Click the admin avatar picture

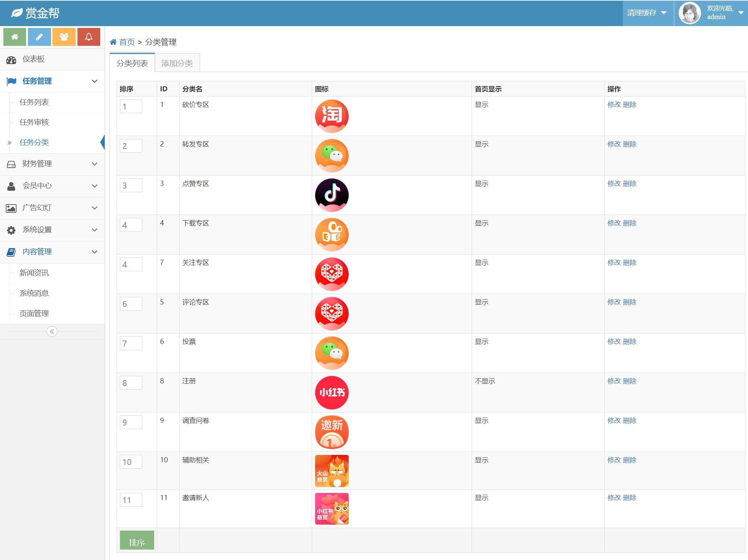coord(690,13)
